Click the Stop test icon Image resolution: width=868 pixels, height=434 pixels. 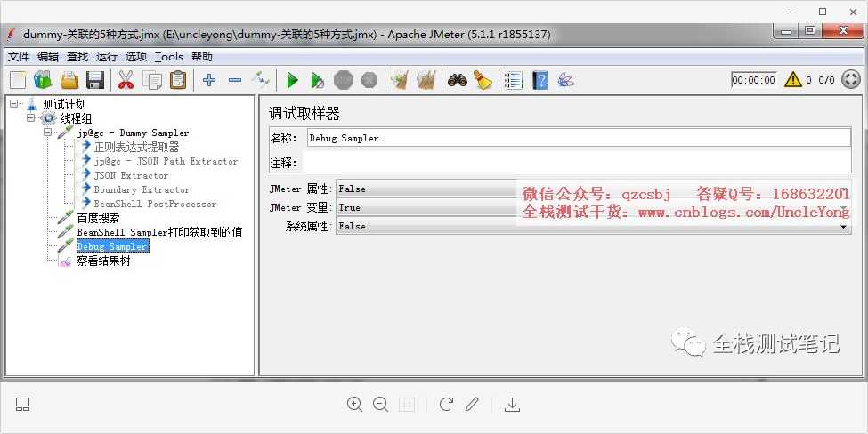coord(344,80)
